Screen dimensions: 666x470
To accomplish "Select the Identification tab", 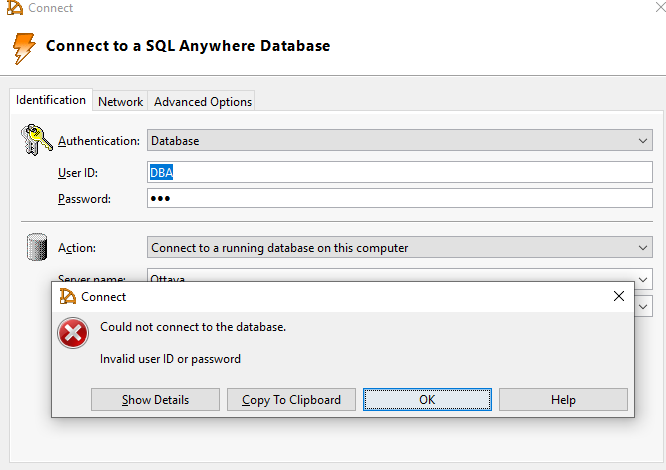I will [x=51, y=100].
